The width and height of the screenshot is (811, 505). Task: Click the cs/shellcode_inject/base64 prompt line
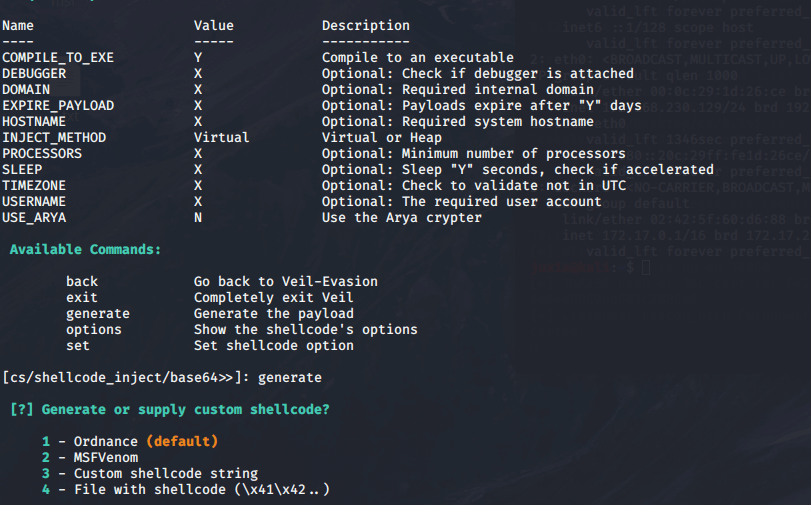click(x=162, y=378)
